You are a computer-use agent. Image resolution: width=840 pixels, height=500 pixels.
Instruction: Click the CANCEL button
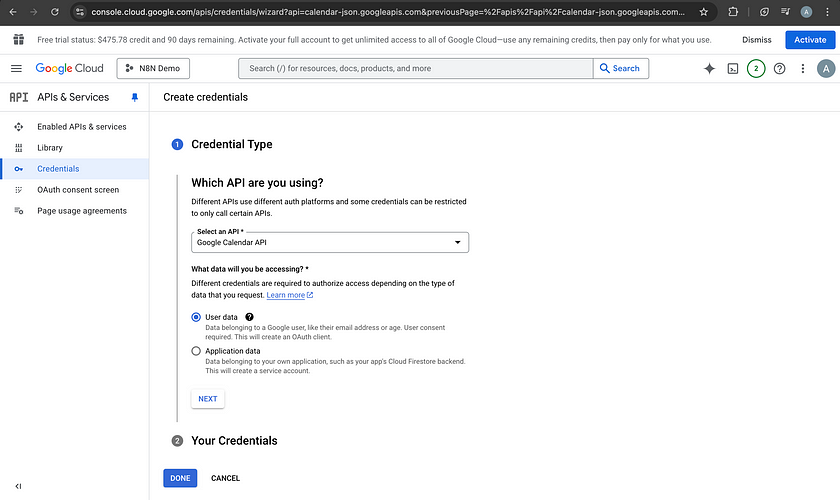click(x=226, y=478)
